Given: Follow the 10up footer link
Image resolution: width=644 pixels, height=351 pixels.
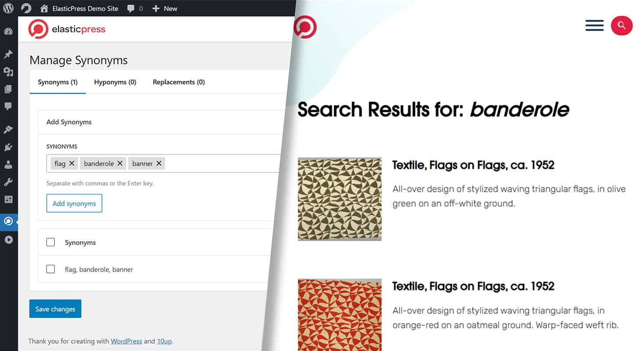Looking at the screenshot, I should coord(164,341).
